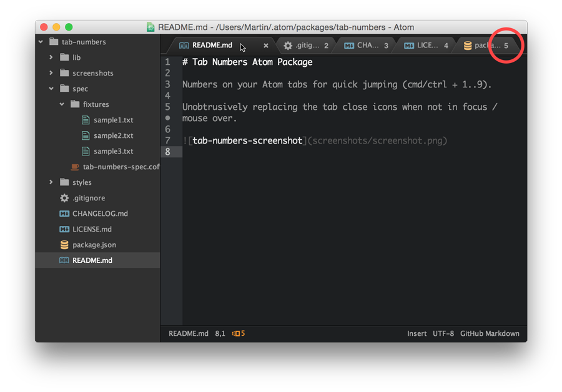
Task: Expand the lib folder chevron
Action: click(x=51, y=57)
